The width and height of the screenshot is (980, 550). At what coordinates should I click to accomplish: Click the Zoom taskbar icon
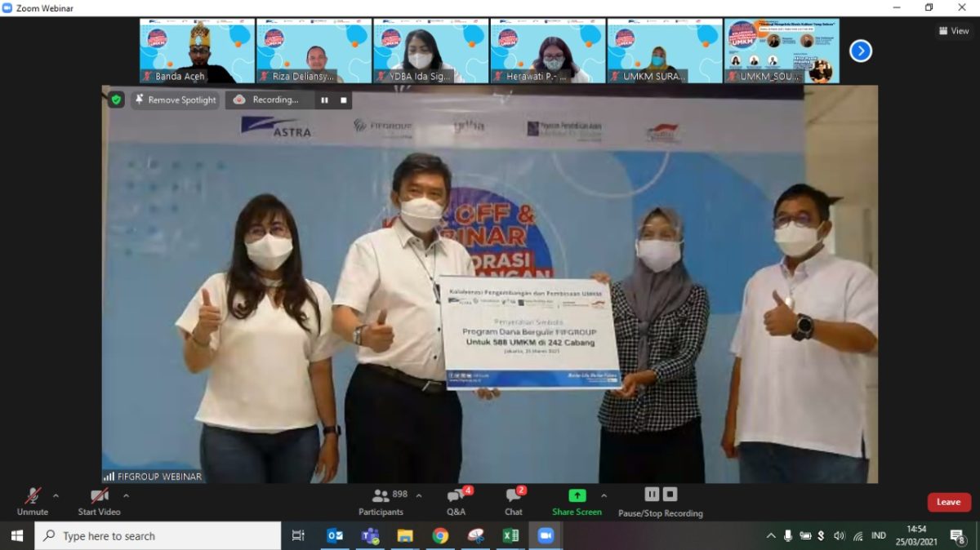[x=546, y=536]
